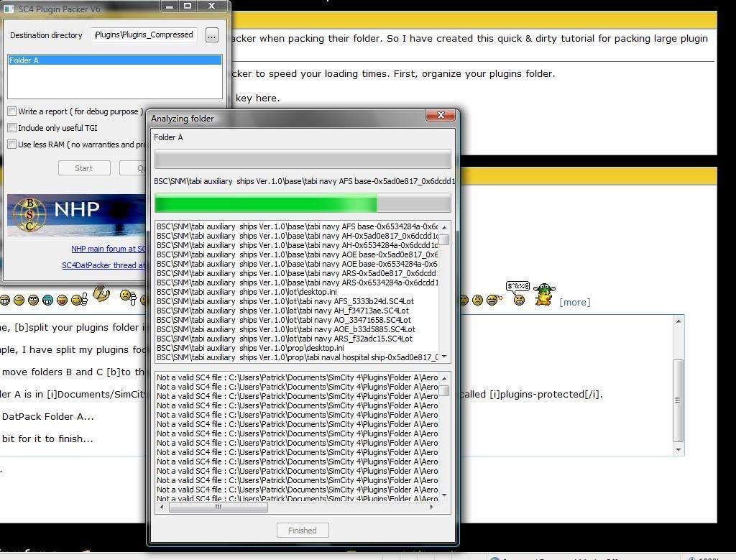Select the 'tabi navy AO_33471658.SC4Lot' line

pos(297,320)
